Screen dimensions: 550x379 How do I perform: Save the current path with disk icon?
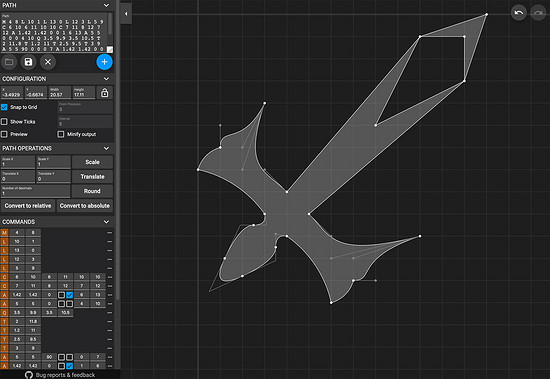coord(28,62)
